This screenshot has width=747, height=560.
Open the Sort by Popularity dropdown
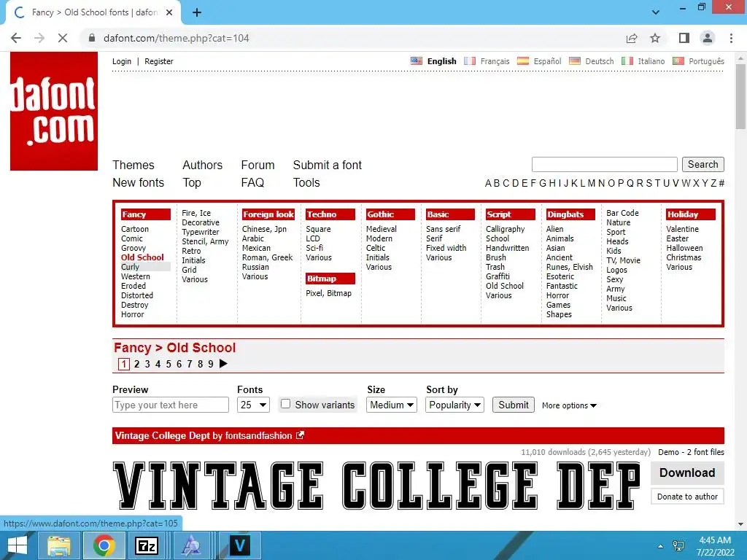tap(454, 405)
